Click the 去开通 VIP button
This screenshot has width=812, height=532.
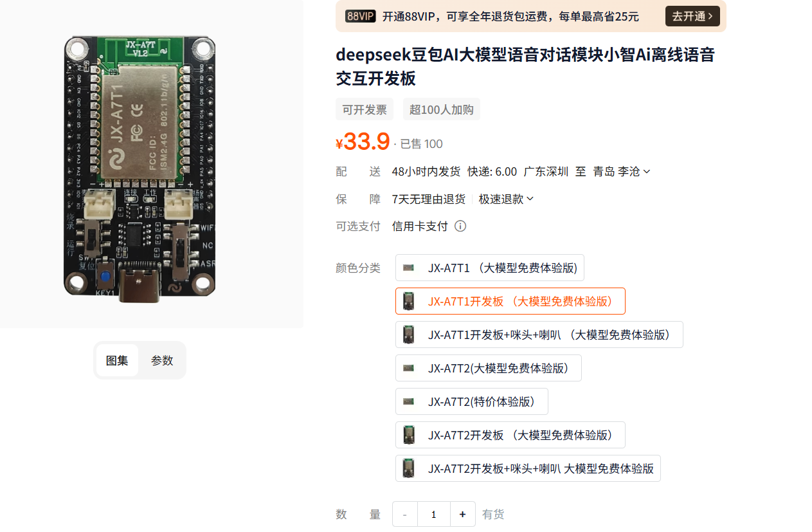pos(692,16)
